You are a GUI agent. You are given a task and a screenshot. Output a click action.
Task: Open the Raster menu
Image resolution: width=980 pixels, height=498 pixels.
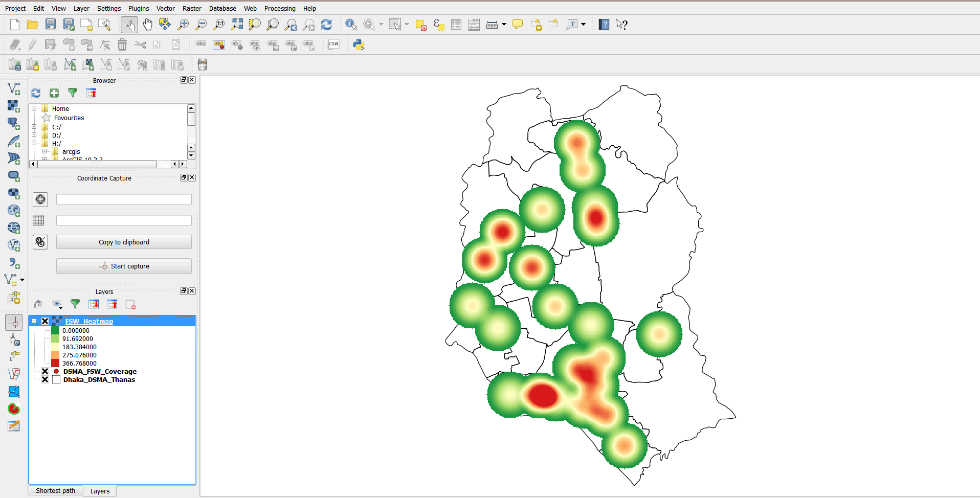tap(192, 8)
